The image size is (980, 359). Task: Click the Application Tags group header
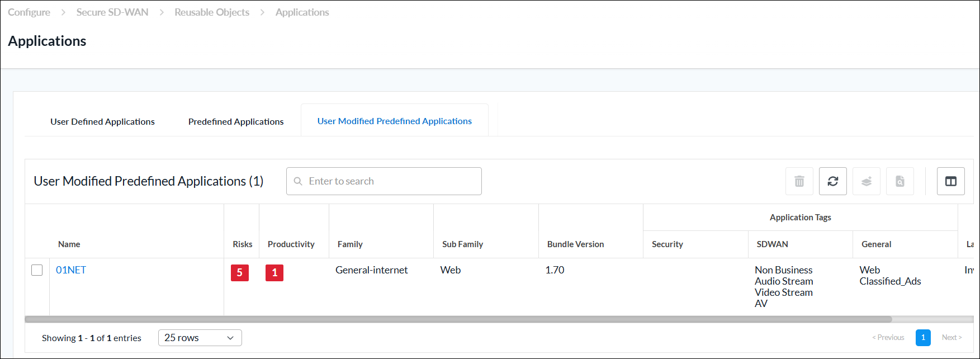(x=800, y=218)
